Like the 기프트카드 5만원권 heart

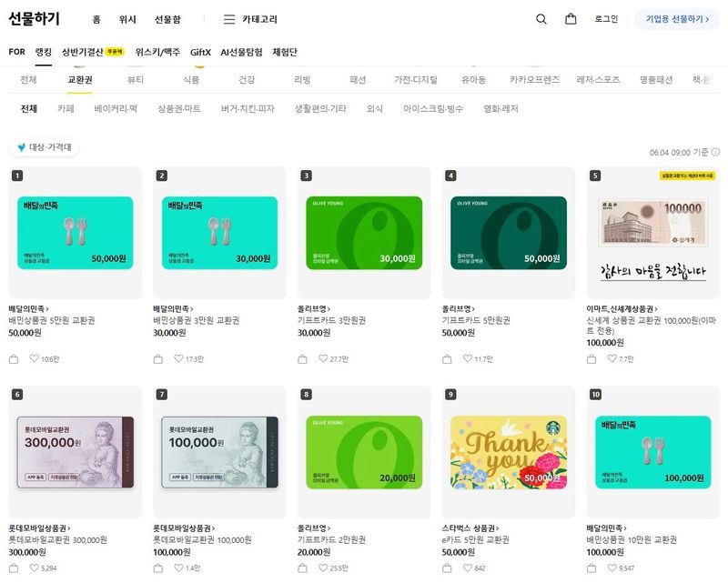coord(468,358)
